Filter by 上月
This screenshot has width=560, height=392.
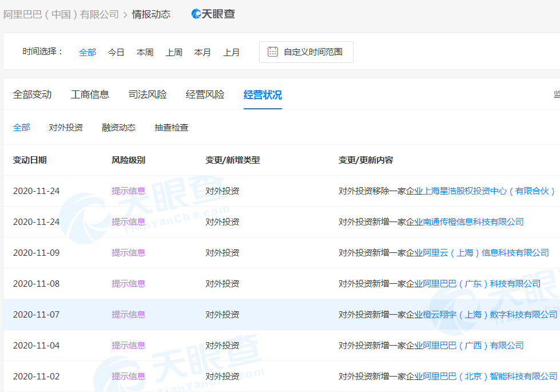tap(232, 53)
